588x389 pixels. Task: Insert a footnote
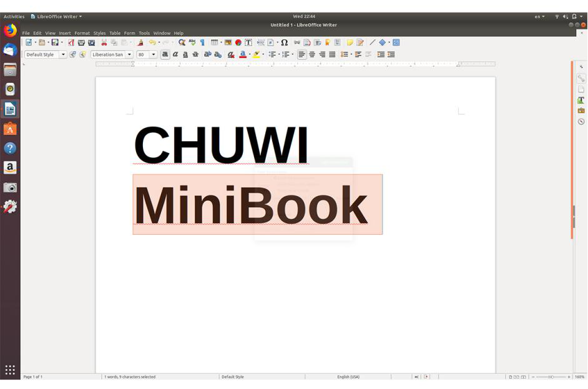[x=307, y=42]
